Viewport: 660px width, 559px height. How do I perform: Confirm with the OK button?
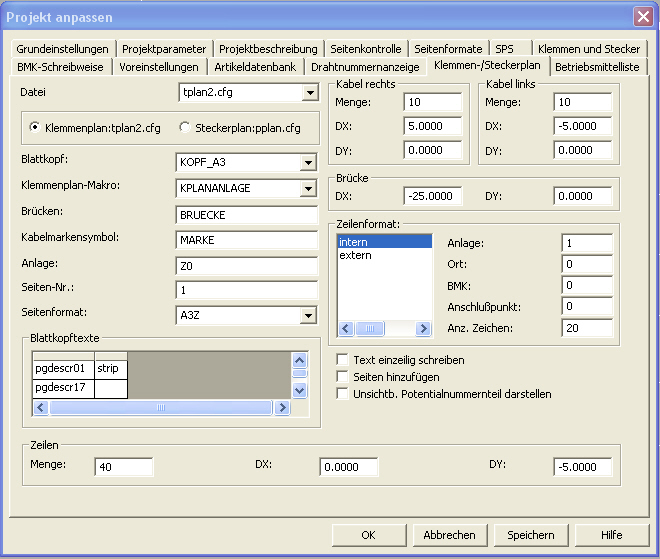[x=368, y=535]
